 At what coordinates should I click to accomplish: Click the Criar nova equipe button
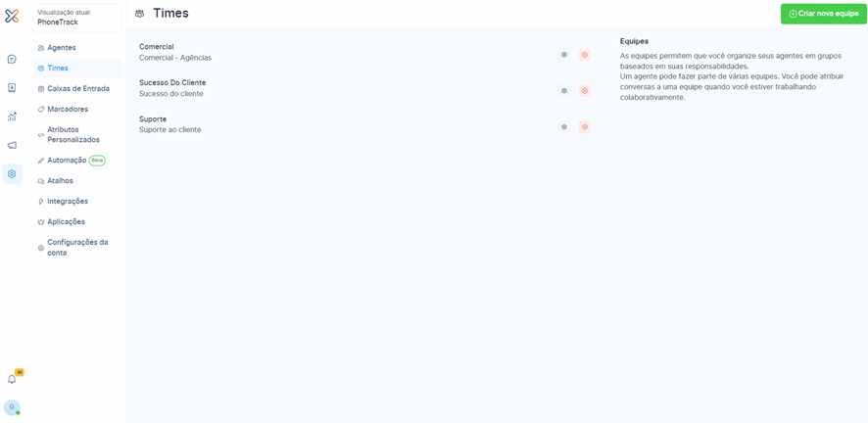pos(823,14)
